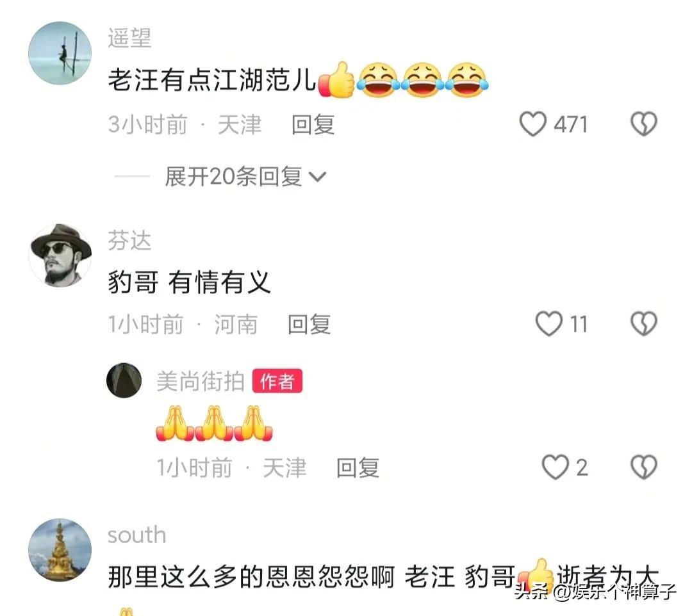692x616 pixels.
Task: Like 芬达's comment showing 11 likes
Action: (x=548, y=323)
